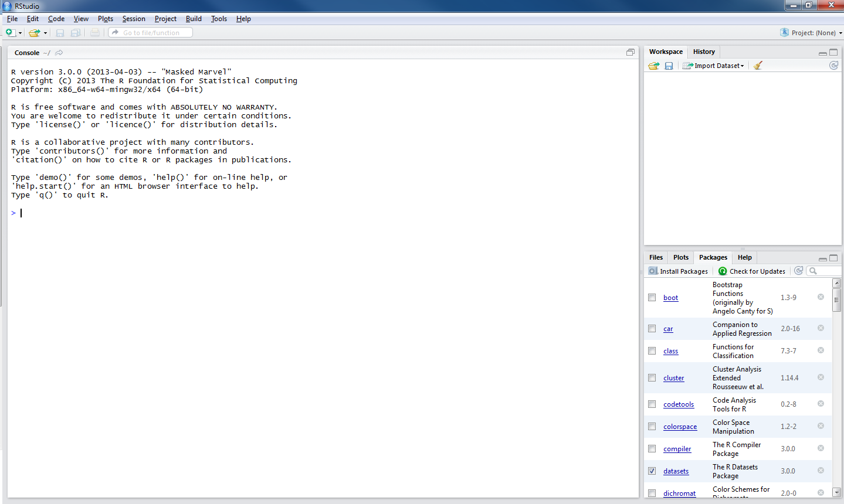
Task: Open the Import Dataset dropdown
Action: tap(714, 66)
